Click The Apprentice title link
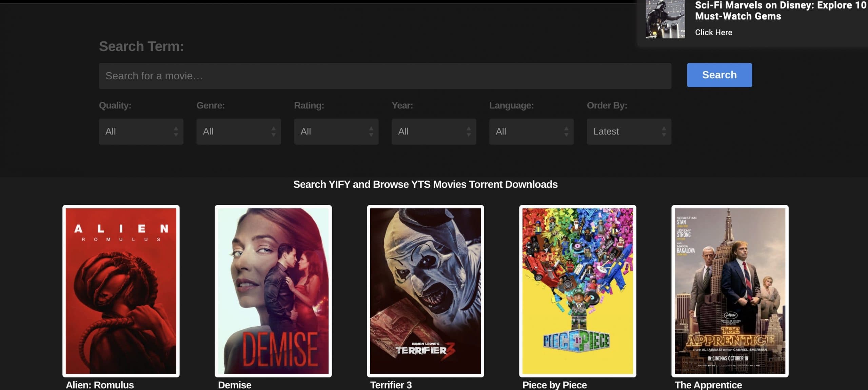 point(708,385)
